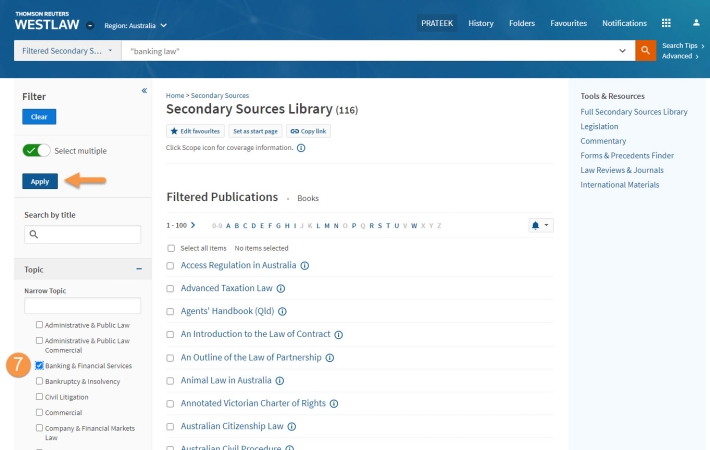Screen dimensions: 710x450
Task: Open scope info for Advanced Taxation Law
Action: click(x=281, y=288)
